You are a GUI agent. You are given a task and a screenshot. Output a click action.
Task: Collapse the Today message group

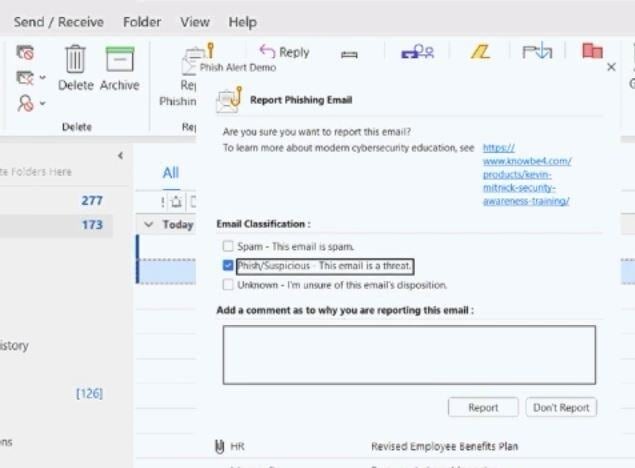(x=149, y=225)
